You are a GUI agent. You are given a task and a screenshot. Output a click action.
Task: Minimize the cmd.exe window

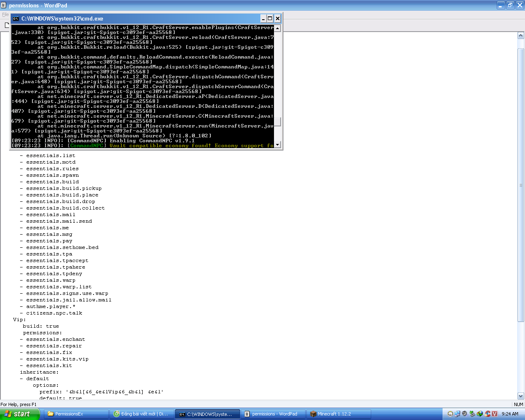263,18
